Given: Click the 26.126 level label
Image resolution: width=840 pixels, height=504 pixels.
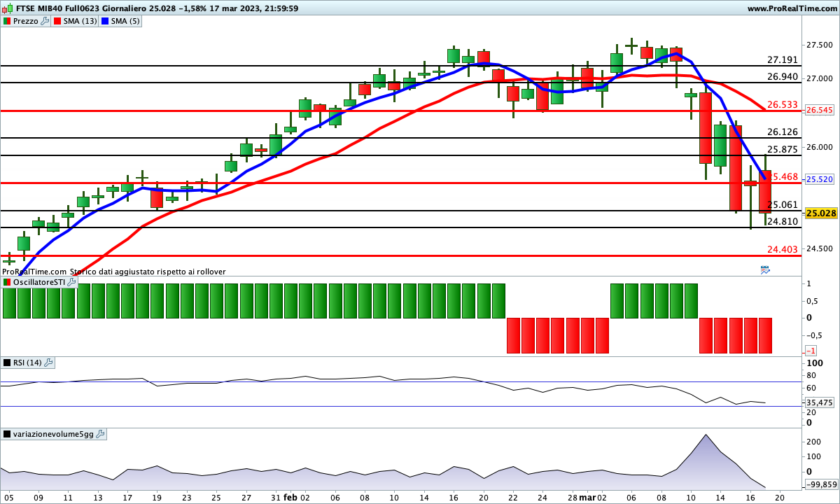Looking at the screenshot, I should (x=783, y=132).
